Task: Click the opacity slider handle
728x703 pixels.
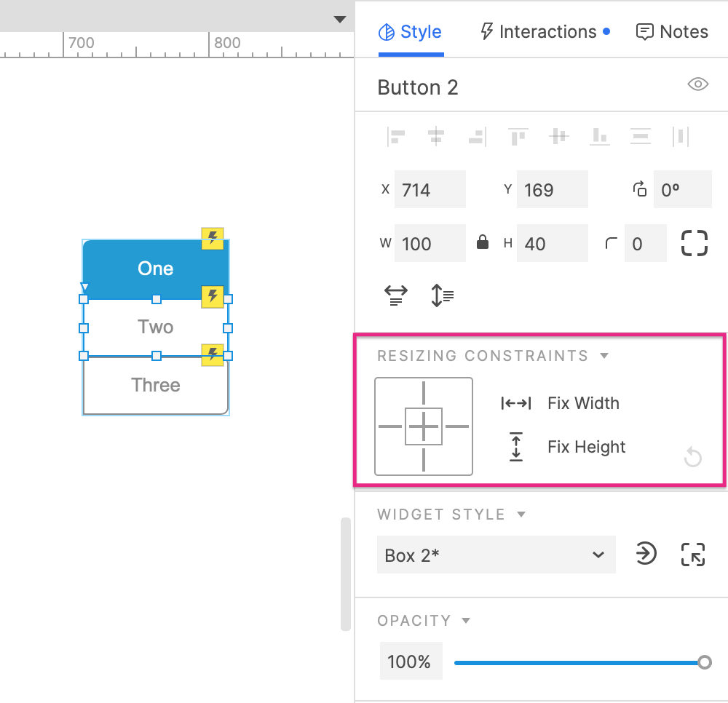Action: tap(704, 662)
